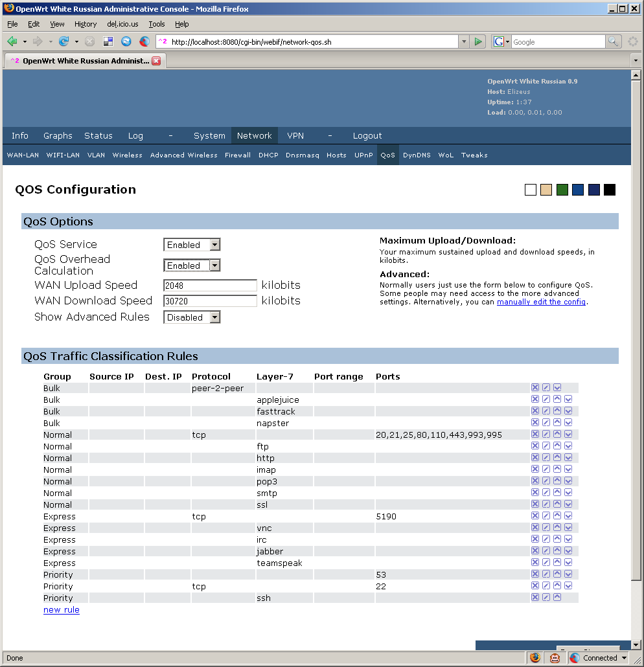
Task: Open the DHCP subpage
Action: (x=268, y=155)
